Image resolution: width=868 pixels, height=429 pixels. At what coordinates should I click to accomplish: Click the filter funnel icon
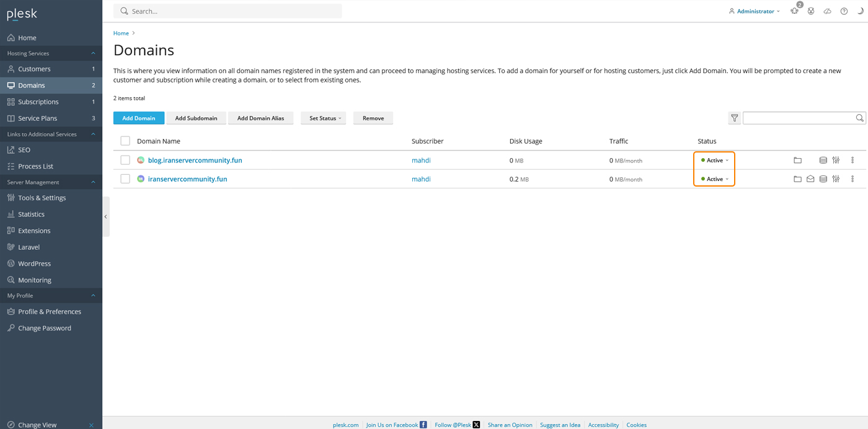[734, 118]
